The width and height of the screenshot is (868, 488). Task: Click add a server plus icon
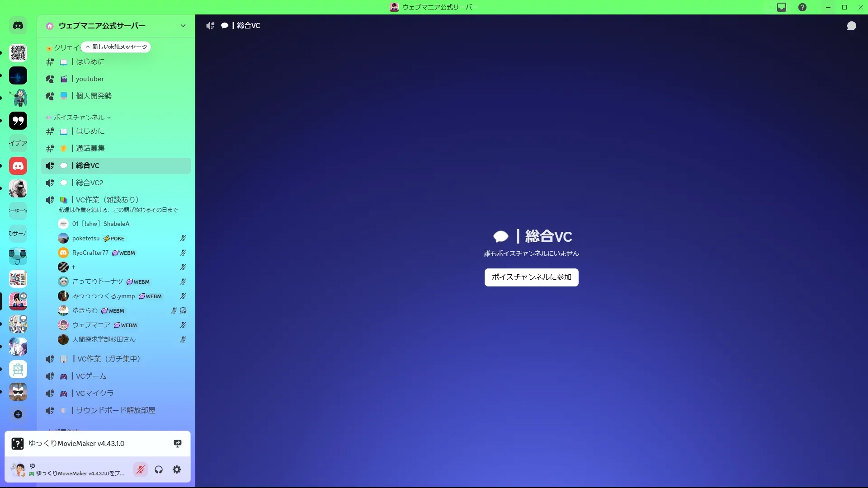tap(18, 414)
